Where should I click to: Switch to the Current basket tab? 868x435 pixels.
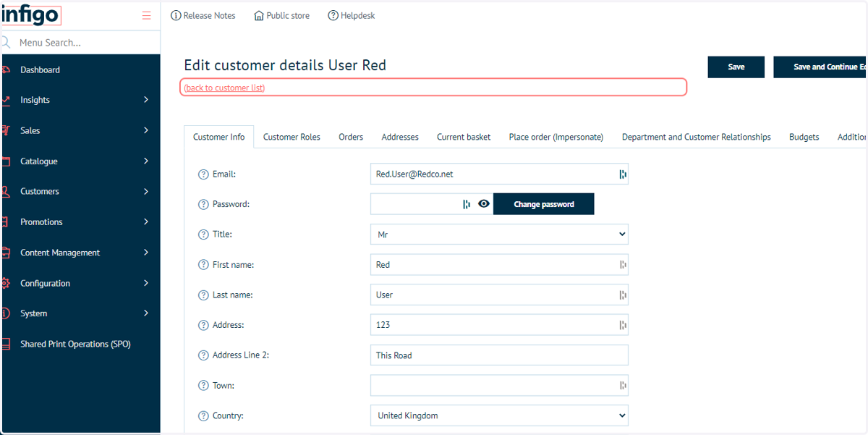pos(464,137)
